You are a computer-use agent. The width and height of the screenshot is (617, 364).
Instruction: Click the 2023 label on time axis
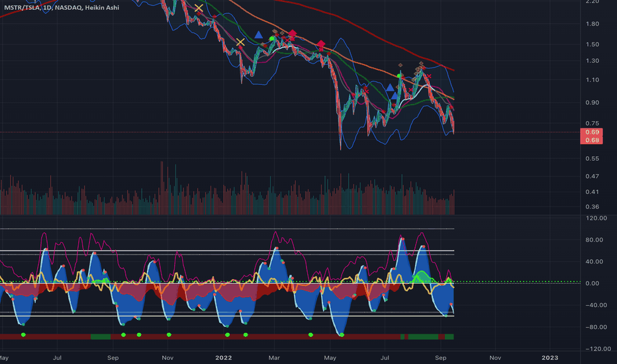(549, 357)
